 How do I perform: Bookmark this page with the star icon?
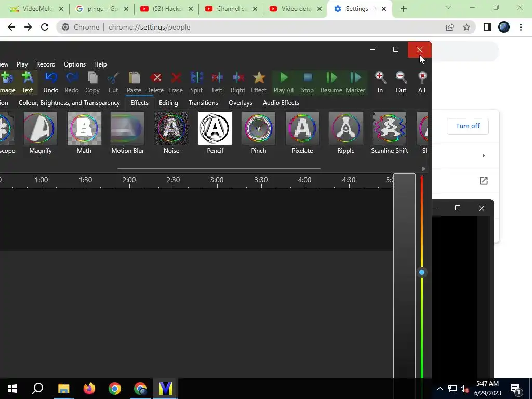click(467, 27)
